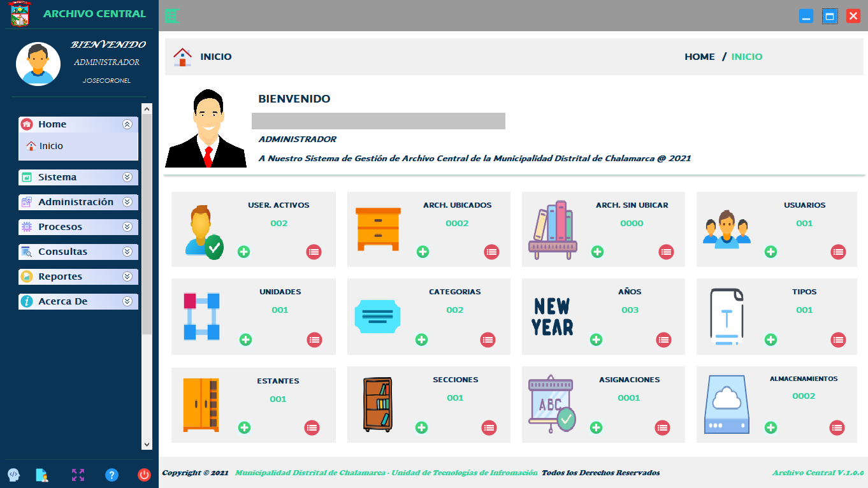Expand the Reportes menu chevron
The height and width of the screenshot is (488, 868).
coord(127,276)
